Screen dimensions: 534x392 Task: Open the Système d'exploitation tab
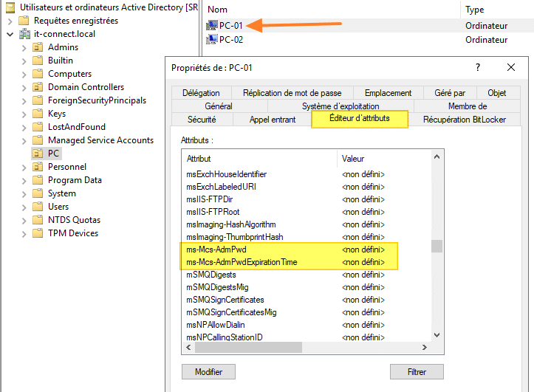(x=340, y=106)
